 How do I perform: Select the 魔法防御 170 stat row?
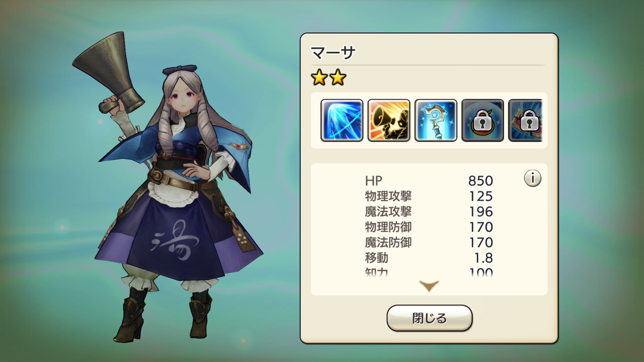point(429,243)
